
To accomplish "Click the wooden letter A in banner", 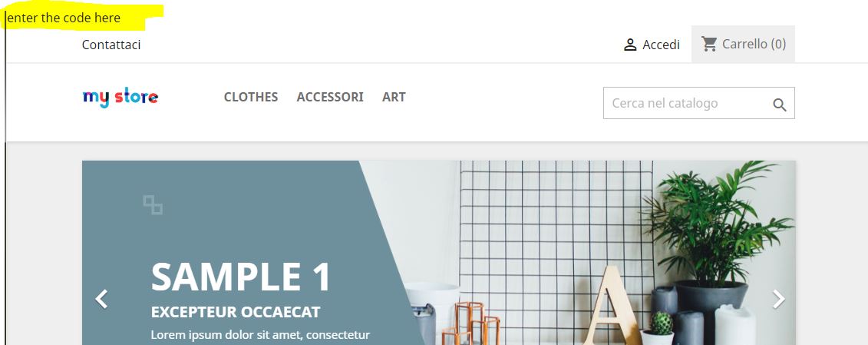I will 612,305.
